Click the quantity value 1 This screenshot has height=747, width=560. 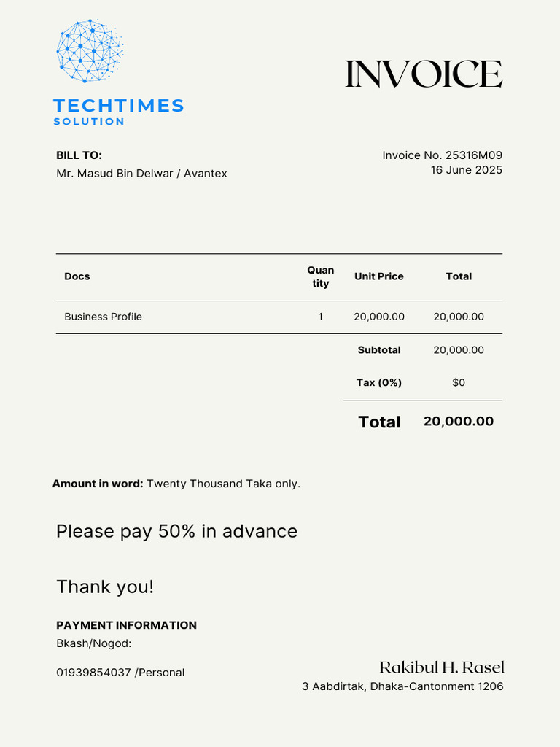tap(321, 317)
